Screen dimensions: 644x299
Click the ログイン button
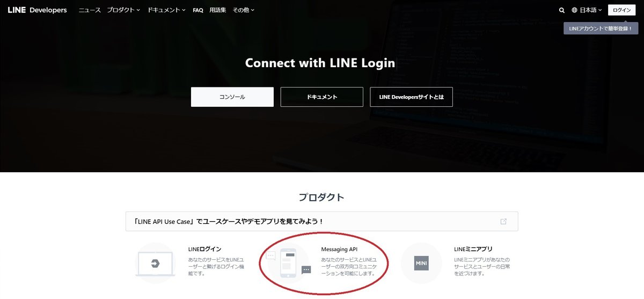tap(622, 10)
